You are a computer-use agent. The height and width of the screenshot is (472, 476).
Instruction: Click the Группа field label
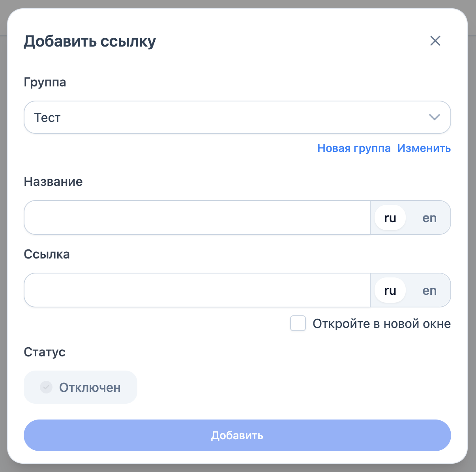click(x=45, y=82)
